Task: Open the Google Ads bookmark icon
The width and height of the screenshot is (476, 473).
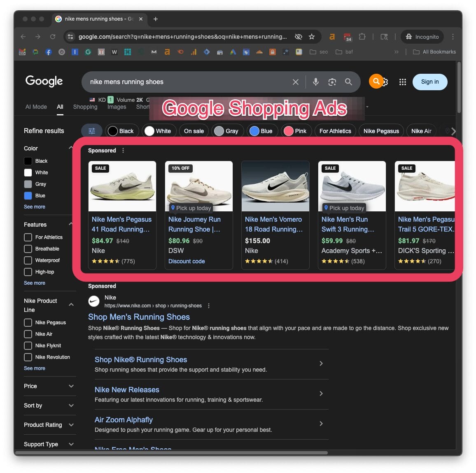Action: (233, 52)
